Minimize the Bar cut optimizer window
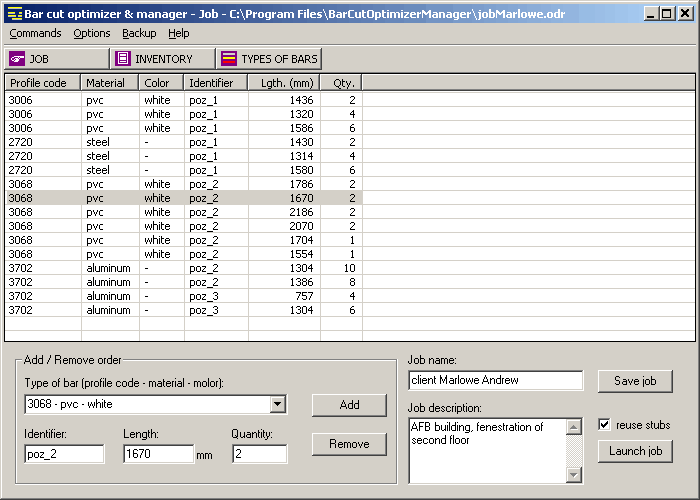The image size is (700, 500). (x=651, y=14)
